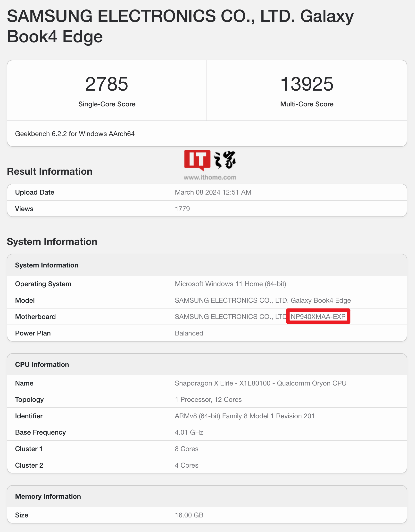This screenshot has height=532, width=415.
Task: Click the 'Base Frequency' row label
Action: [x=40, y=432]
